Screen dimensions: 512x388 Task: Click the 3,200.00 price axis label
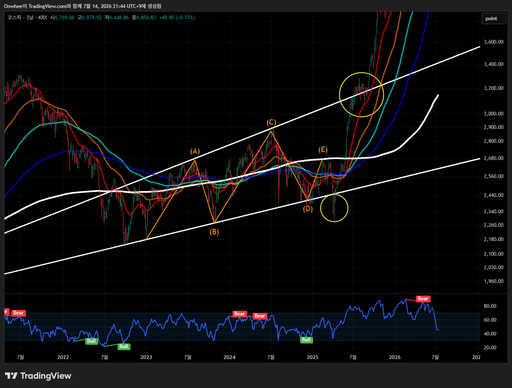pyautogui.click(x=494, y=88)
